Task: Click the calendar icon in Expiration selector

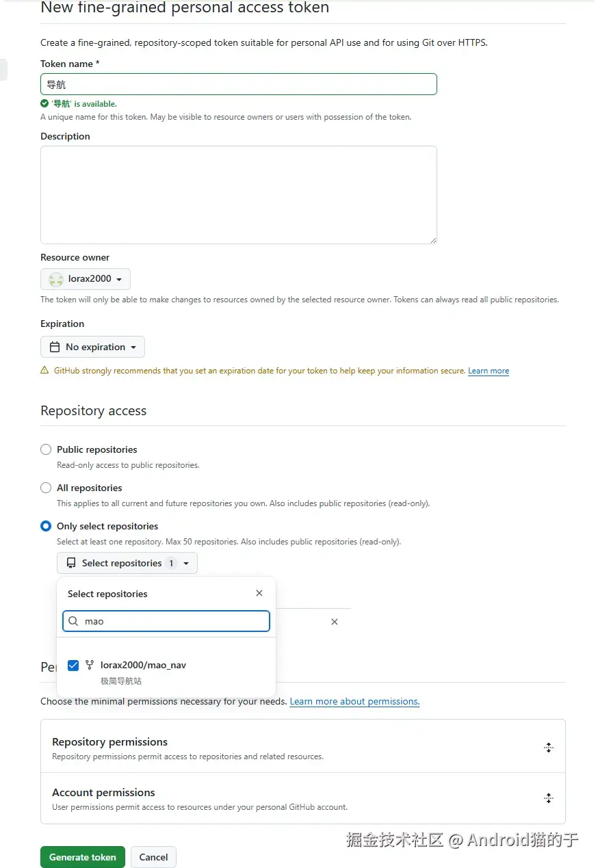Action: coord(54,347)
